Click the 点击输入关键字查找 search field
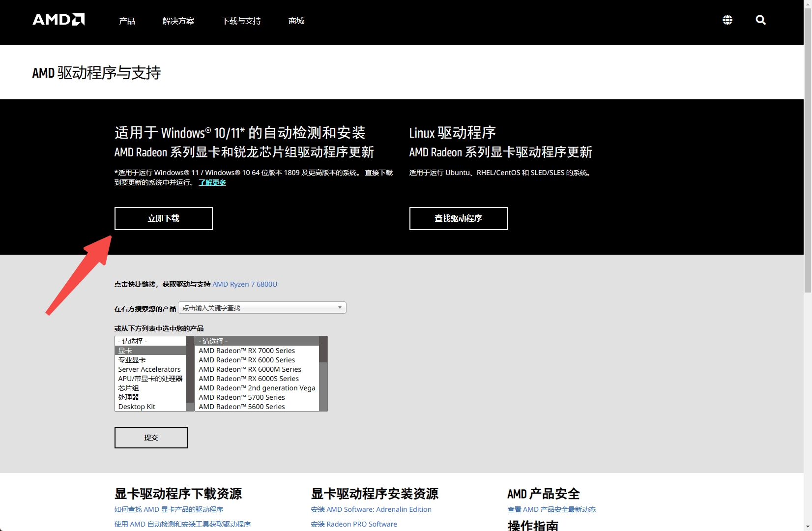Image resolution: width=812 pixels, height=531 pixels. [256, 308]
